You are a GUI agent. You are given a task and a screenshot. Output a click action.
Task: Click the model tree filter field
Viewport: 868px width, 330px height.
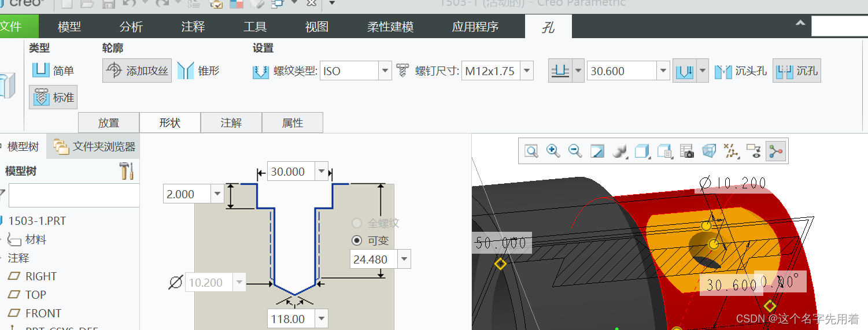pyautogui.click(x=74, y=195)
